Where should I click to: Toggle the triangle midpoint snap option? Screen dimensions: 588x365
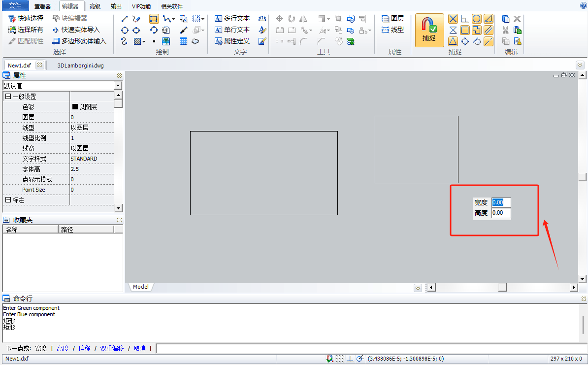[453, 41]
